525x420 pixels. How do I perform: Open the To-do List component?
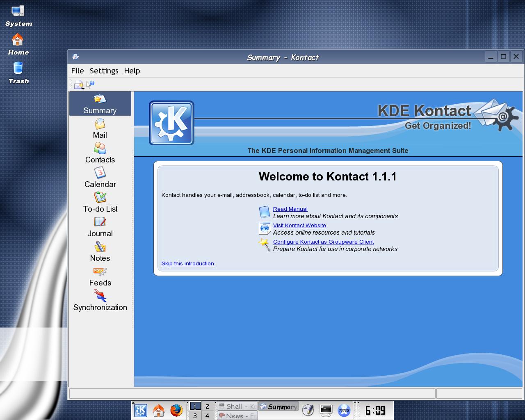[100, 202]
